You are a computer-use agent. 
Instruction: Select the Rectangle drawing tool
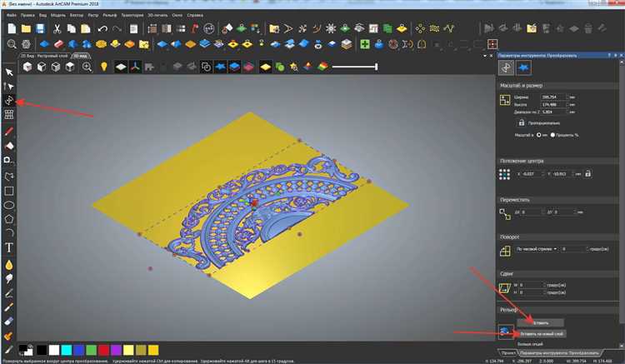click(x=9, y=191)
